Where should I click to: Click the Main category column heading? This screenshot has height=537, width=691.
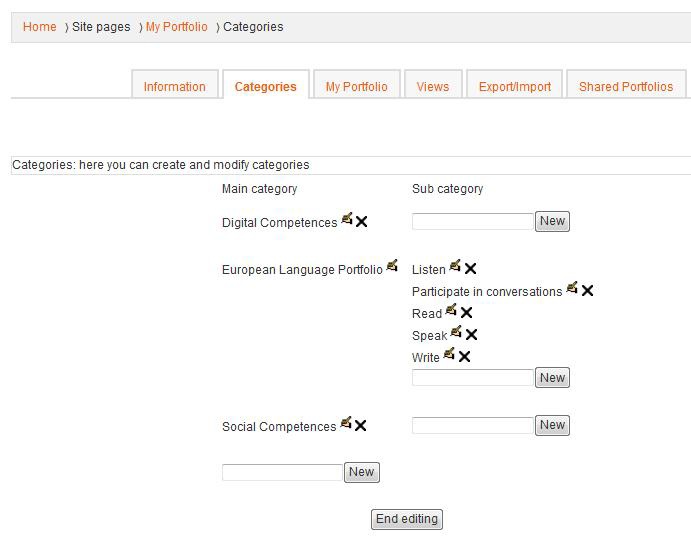click(x=259, y=189)
